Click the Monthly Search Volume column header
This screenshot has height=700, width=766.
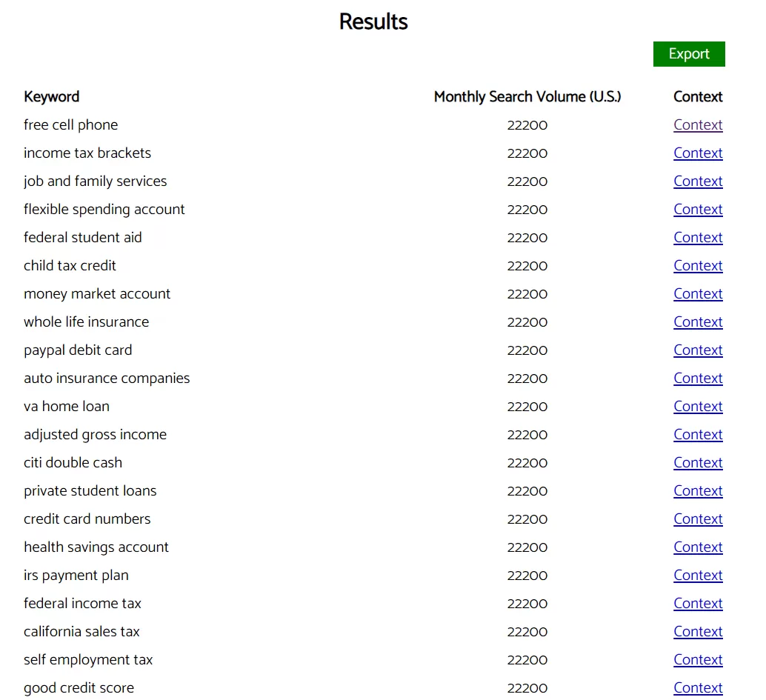(527, 97)
